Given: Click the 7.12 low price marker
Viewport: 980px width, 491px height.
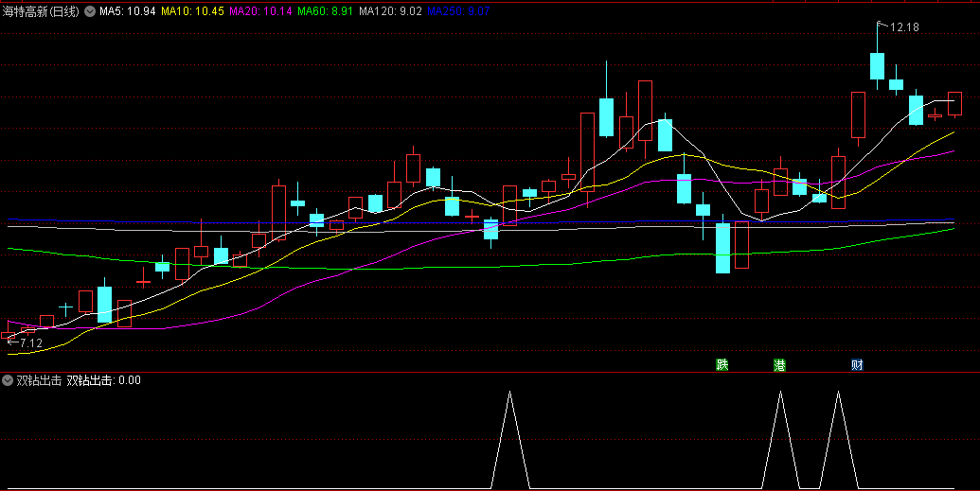Looking at the screenshot, I should pyautogui.click(x=30, y=343).
